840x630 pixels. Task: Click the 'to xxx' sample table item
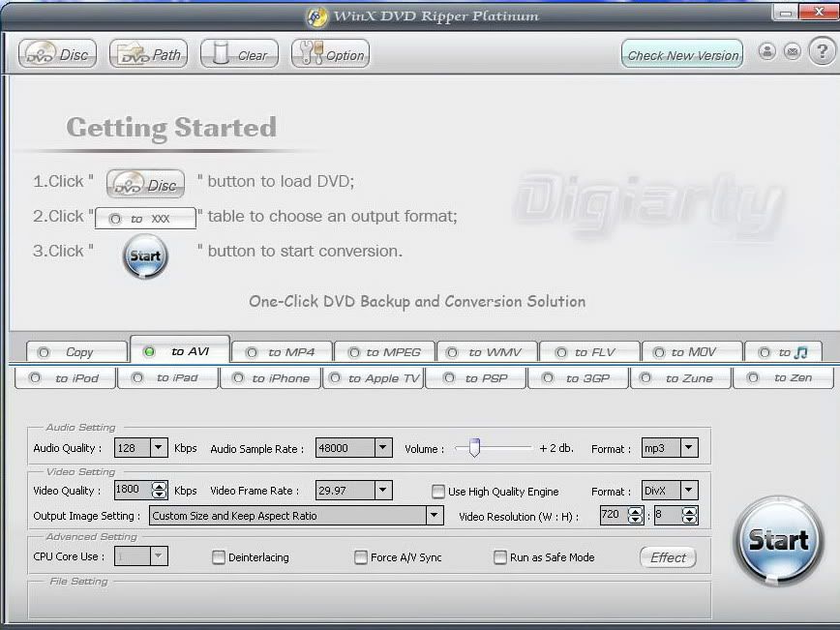(x=145, y=219)
